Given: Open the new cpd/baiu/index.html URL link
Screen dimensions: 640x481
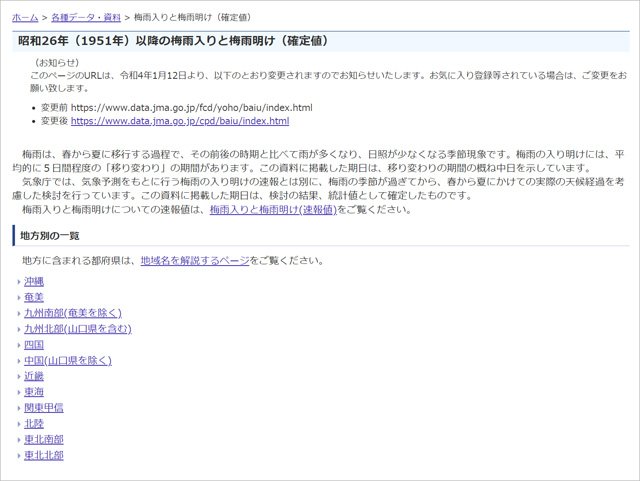Looking at the screenshot, I should coord(179,121).
